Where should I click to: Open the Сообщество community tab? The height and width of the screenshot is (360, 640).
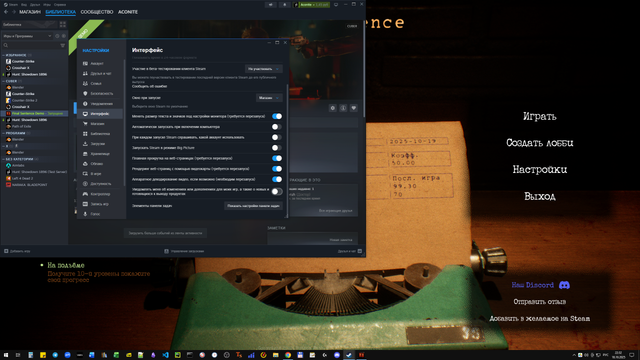[x=97, y=12]
